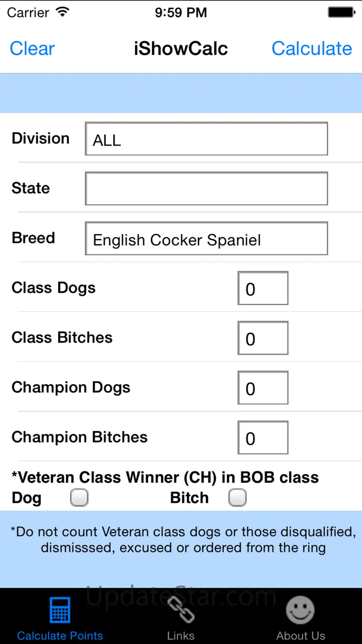Open the empty State selector
362x644 pixels.
(x=207, y=189)
